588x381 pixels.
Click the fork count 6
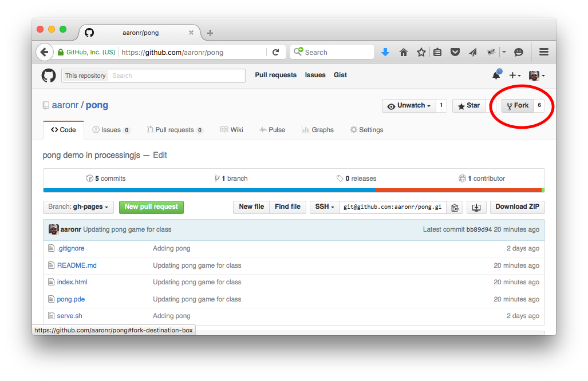pos(539,106)
